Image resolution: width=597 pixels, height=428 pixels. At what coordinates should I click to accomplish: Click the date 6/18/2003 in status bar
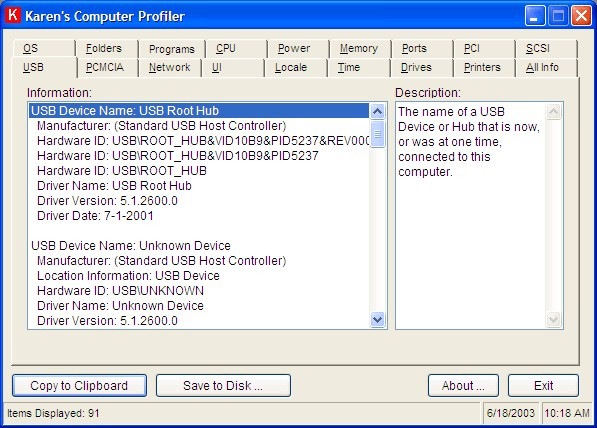[x=511, y=413]
